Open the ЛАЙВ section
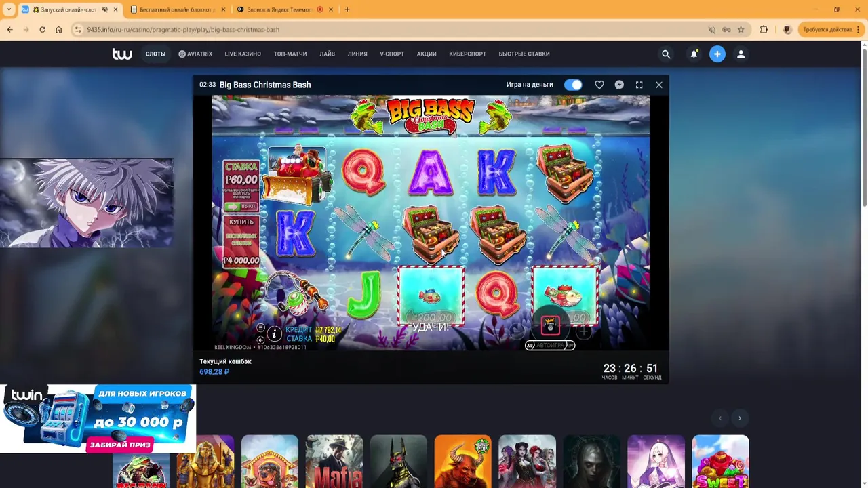 pos(328,54)
